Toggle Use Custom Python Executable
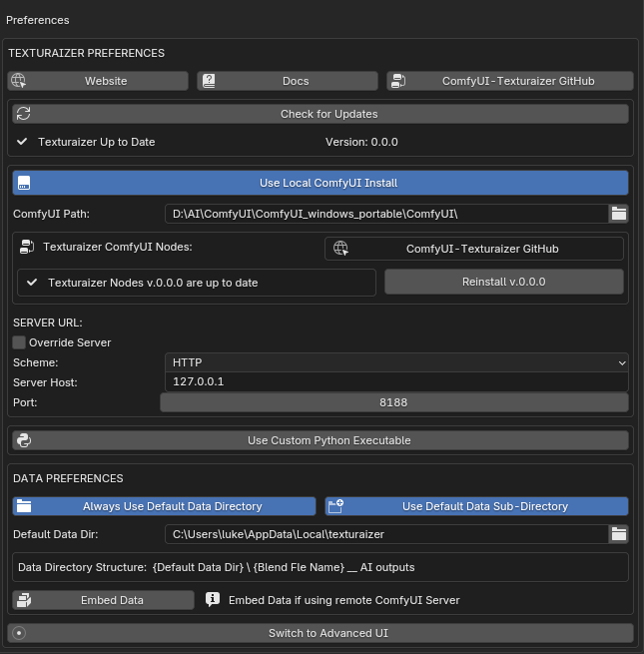 (x=321, y=440)
